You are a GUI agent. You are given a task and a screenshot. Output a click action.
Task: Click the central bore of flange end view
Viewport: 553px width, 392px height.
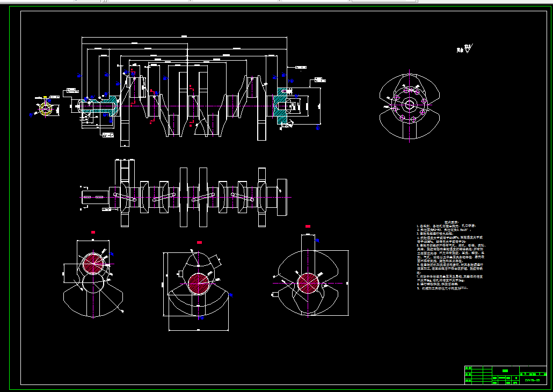click(x=410, y=104)
